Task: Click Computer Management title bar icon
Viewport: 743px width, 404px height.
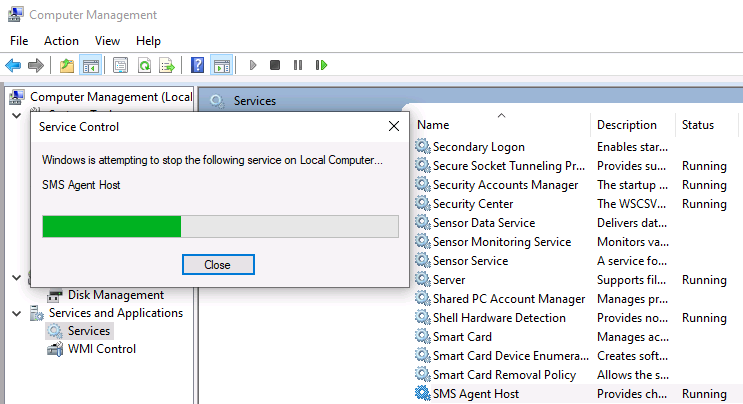Action: [16, 15]
